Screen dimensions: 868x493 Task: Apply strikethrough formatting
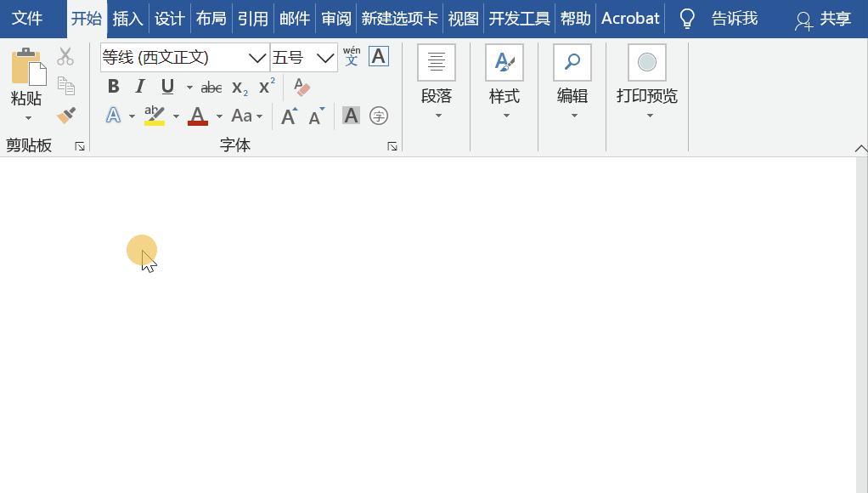coord(211,87)
